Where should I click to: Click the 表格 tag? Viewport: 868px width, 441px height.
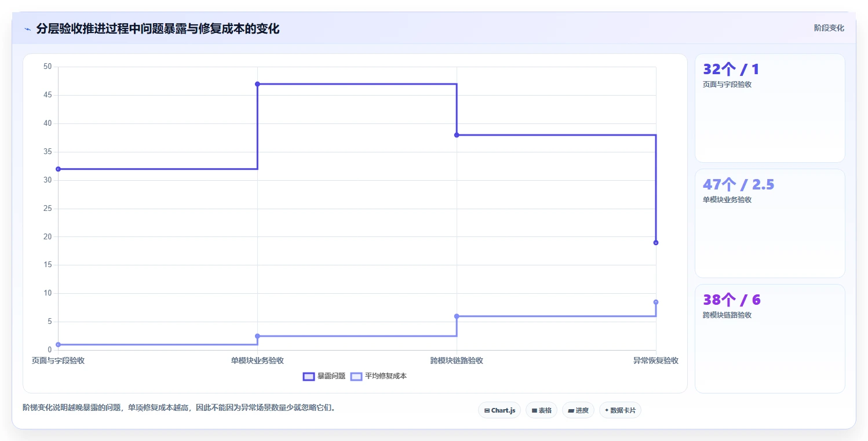541,410
